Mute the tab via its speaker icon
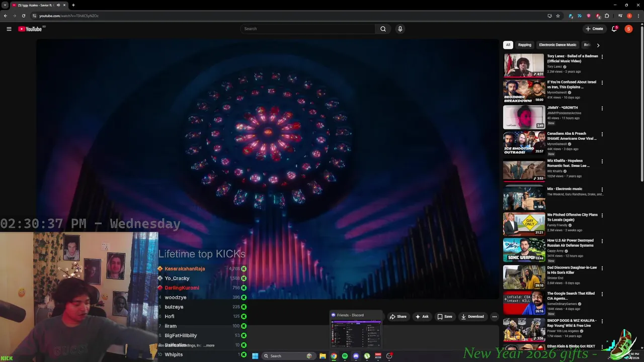 58,5
